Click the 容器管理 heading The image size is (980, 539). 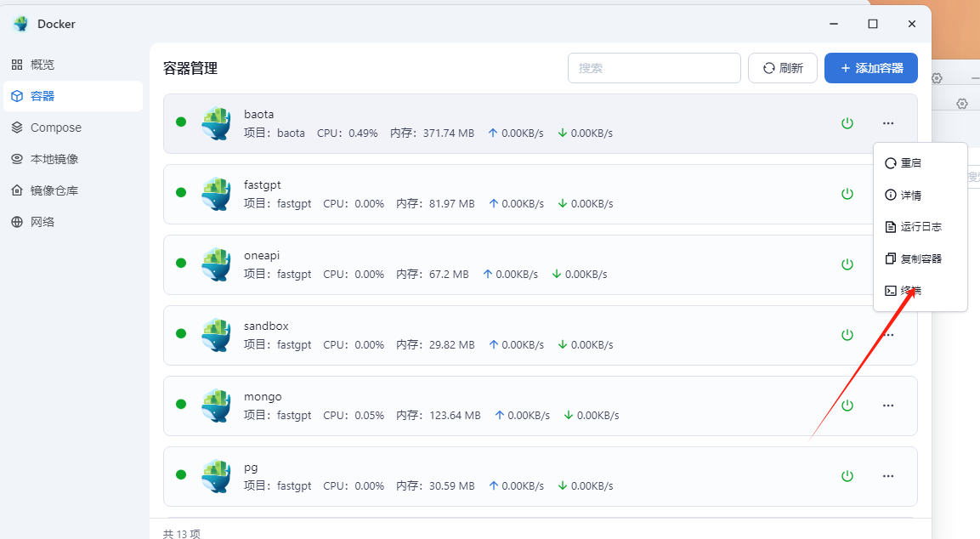point(190,68)
